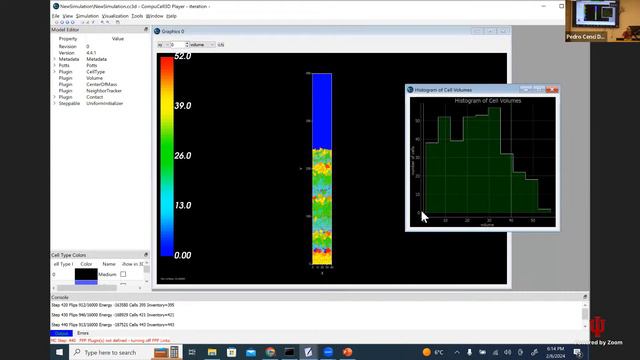Open the weather widget showing 6°C
The height and width of the screenshot is (360, 640).
(433, 352)
